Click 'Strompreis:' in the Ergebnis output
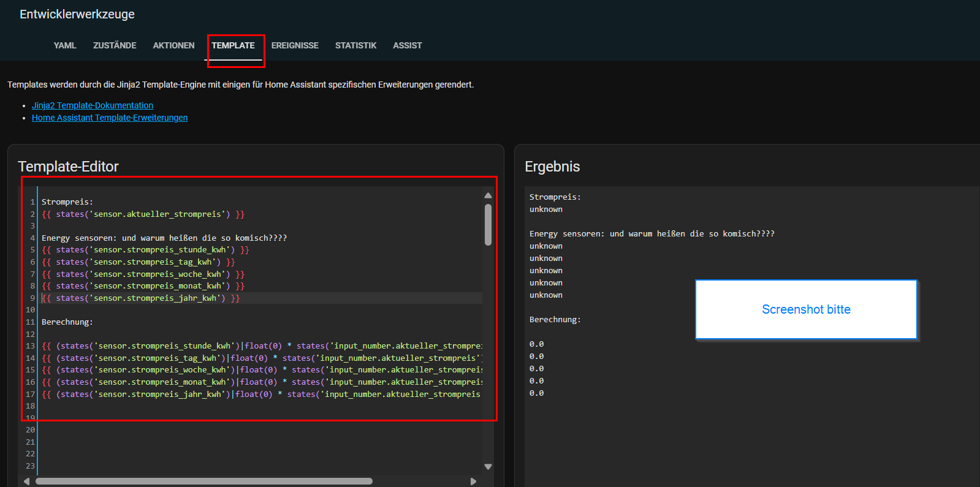 (x=555, y=197)
